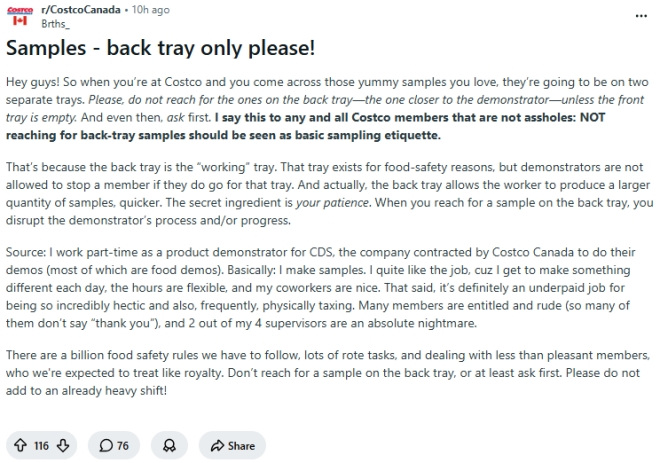Click the paragraph about the working tray
This screenshot has height=463, width=660.
(330, 194)
